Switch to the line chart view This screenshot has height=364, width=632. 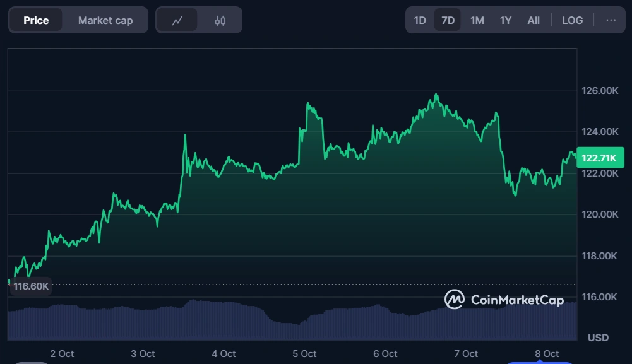click(177, 20)
